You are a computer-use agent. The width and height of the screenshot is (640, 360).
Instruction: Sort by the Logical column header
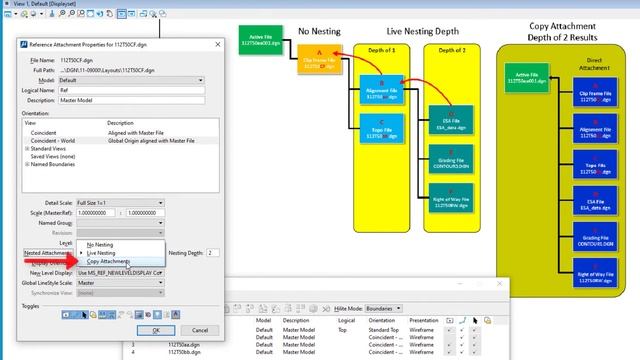347,320
